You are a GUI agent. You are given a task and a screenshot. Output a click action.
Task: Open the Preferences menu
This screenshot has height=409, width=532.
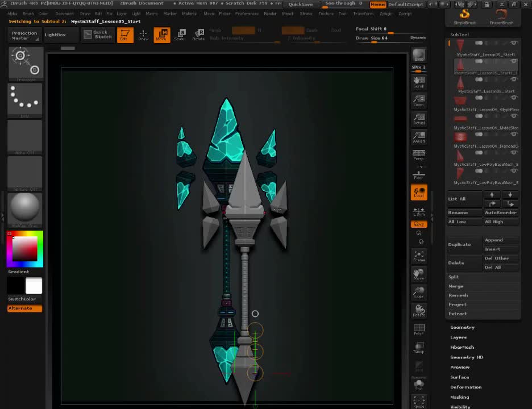coord(247,14)
